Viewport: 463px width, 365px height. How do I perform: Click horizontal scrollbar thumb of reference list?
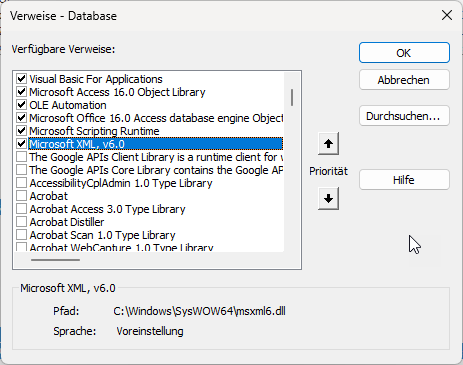(55, 260)
